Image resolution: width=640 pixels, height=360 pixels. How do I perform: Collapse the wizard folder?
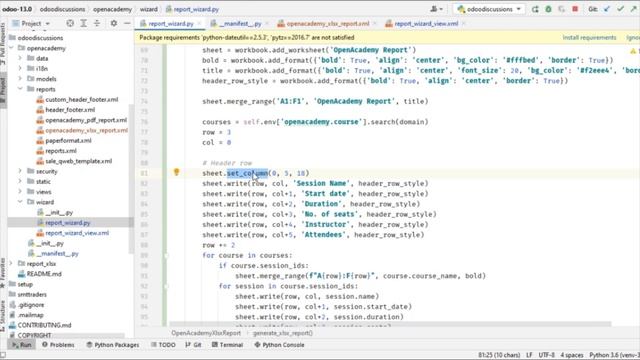pos(20,202)
